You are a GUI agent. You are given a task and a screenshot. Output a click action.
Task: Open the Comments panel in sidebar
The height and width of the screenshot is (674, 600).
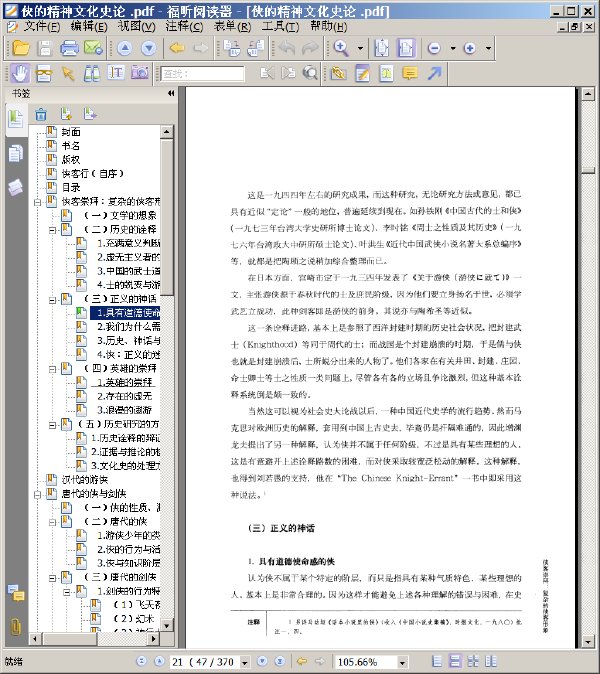(x=16, y=593)
